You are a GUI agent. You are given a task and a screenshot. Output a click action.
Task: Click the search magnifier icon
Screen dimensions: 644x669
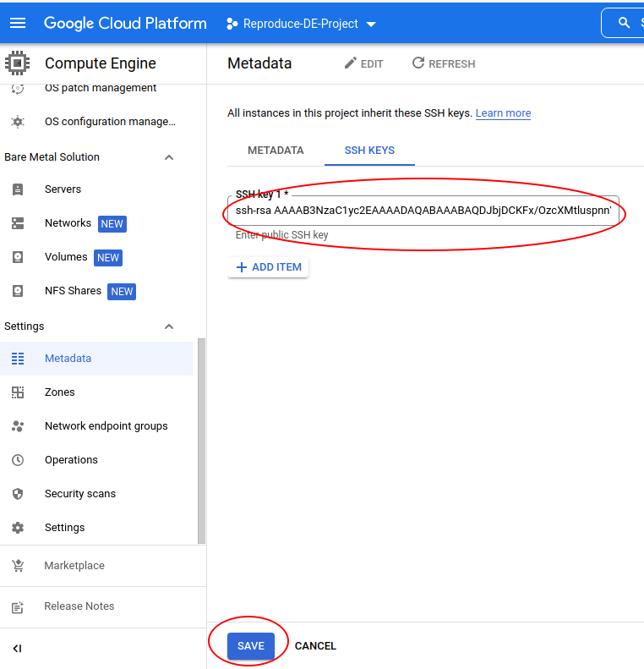click(624, 23)
